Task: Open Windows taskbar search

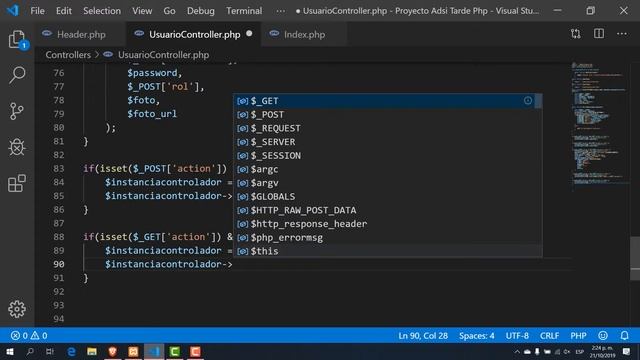Action: (x=30, y=351)
